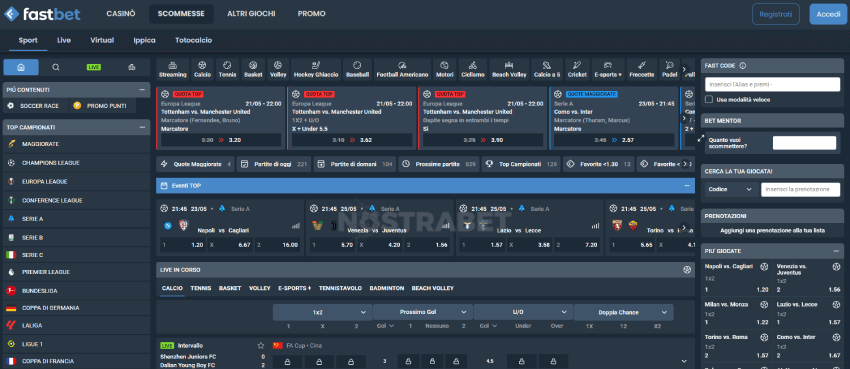Focus the Inserisci la prenotazione field
The height and width of the screenshot is (369, 850).
coord(801,189)
